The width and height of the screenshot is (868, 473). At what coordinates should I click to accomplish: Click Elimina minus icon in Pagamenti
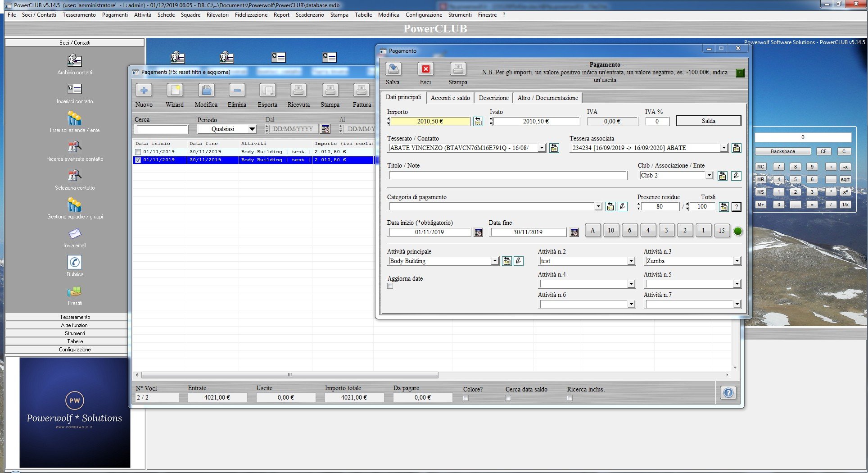click(237, 91)
